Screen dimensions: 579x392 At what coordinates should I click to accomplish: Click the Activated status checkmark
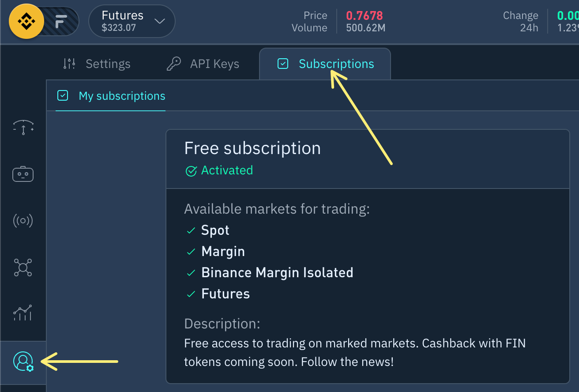191,171
